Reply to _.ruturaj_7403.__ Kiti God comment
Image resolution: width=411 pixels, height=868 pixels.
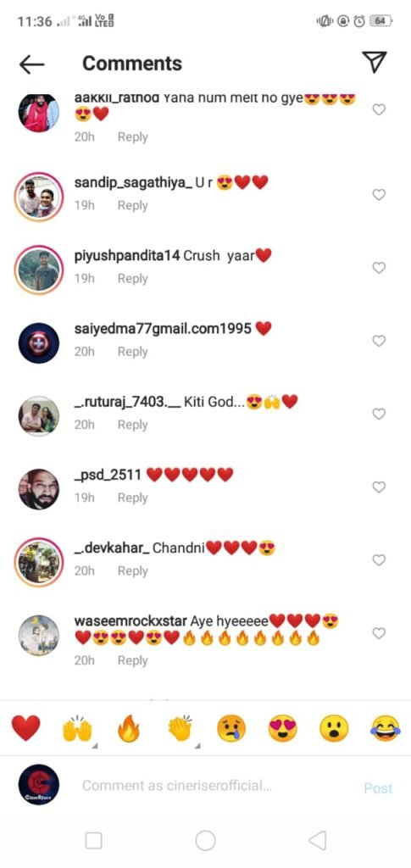pos(133,425)
